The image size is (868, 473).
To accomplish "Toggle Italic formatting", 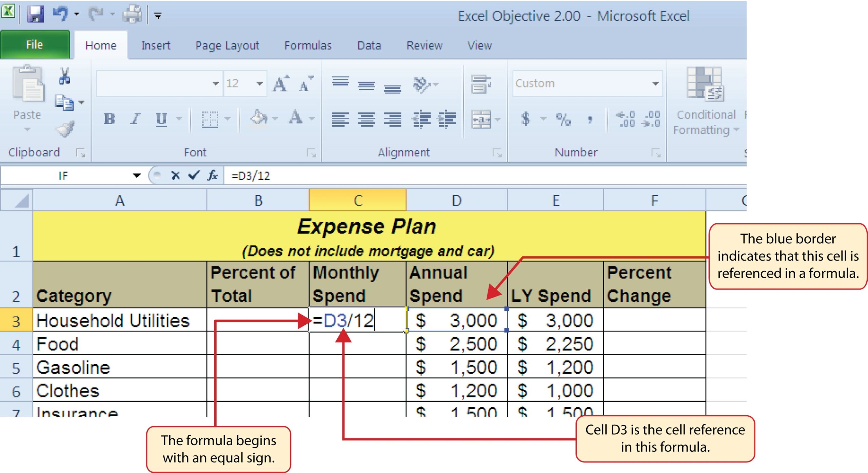I will tap(135, 119).
